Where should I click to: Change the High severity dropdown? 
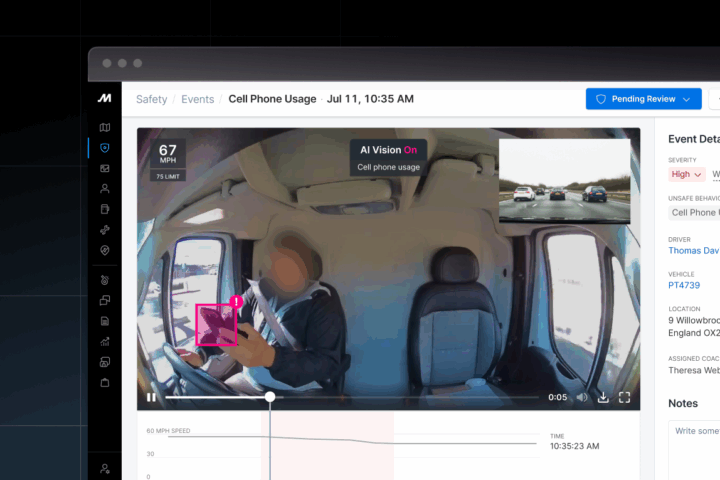pos(686,174)
